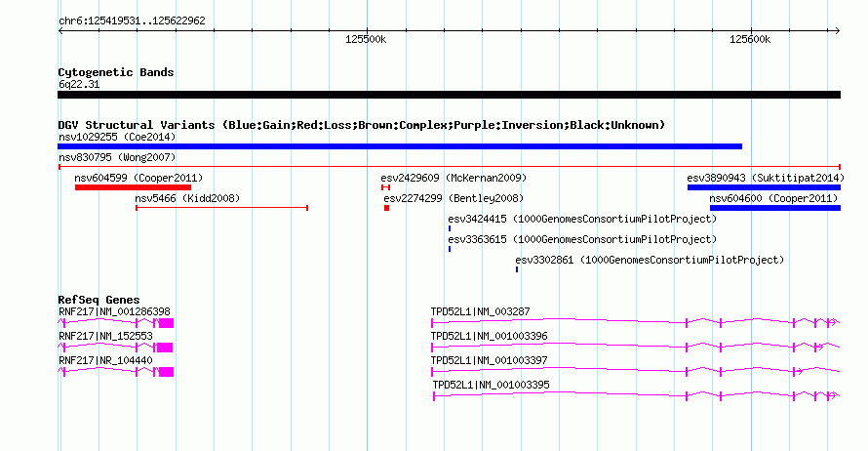Viewport: 868px width, 451px height.
Task: Click the TPD52L1 NM_001003396 gene model line
Action: pos(636,347)
